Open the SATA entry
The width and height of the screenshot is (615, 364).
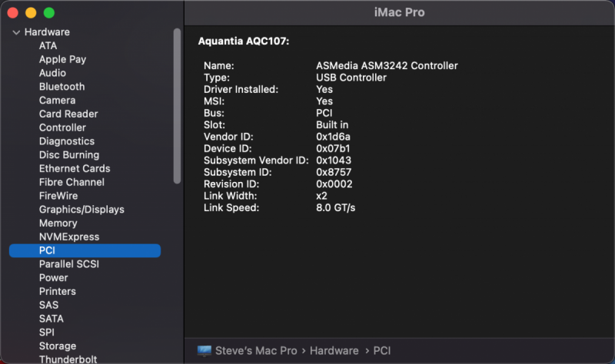click(51, 319)
